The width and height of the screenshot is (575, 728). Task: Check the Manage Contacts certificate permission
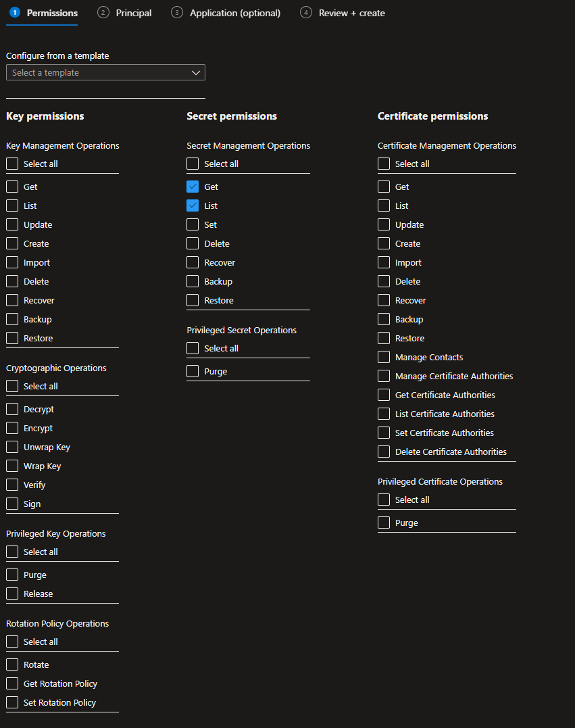point(384,357)
